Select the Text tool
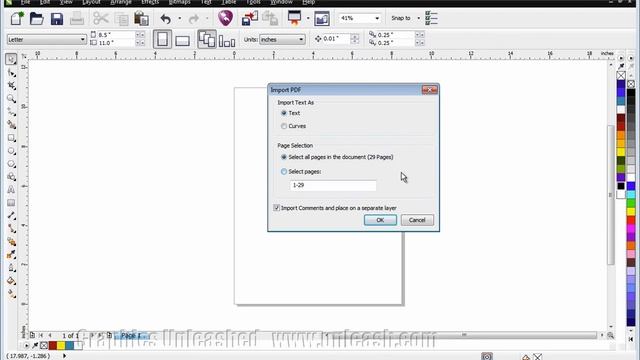This screenshot has width=640, height=360. pos(11,190)
